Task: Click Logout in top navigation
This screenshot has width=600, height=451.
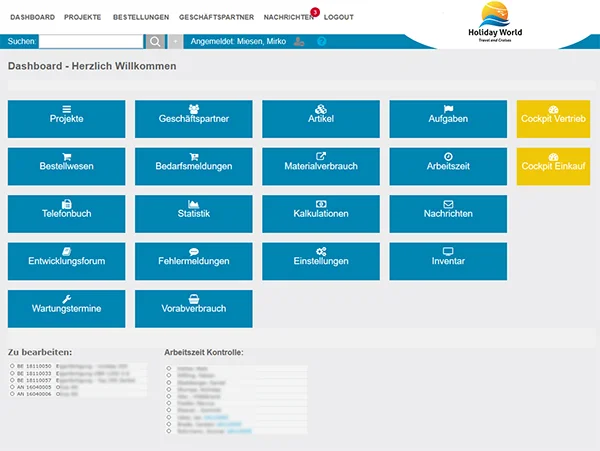Action: (x=339, y=17)
